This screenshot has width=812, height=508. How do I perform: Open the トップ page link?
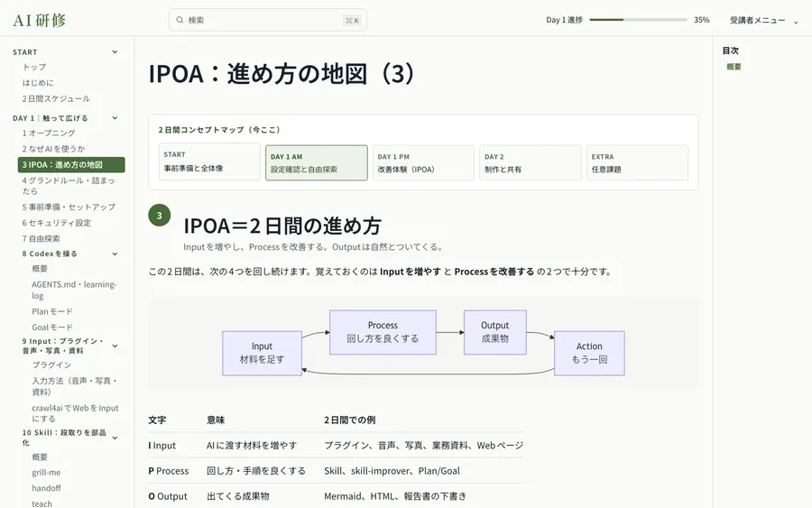(34, 67)
